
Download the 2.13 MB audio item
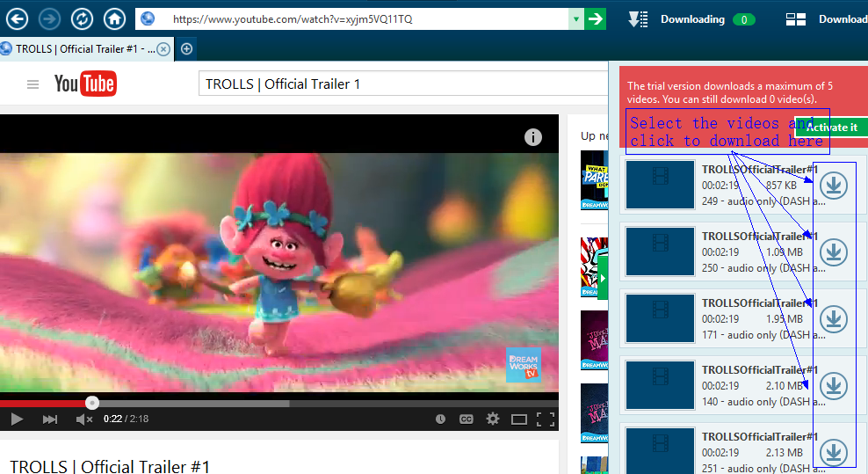coord(834,453)
